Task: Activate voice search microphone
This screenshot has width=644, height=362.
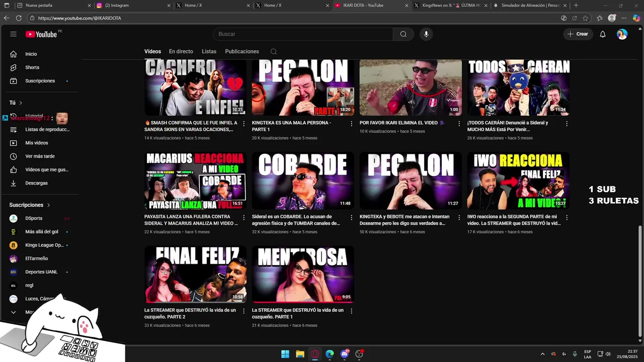Action: [x=426, y=34]
